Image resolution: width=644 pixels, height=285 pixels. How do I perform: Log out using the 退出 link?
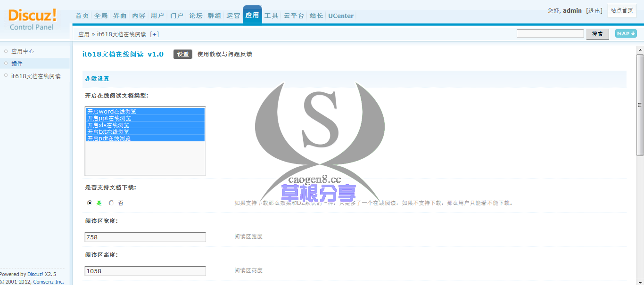coord(594,10)
